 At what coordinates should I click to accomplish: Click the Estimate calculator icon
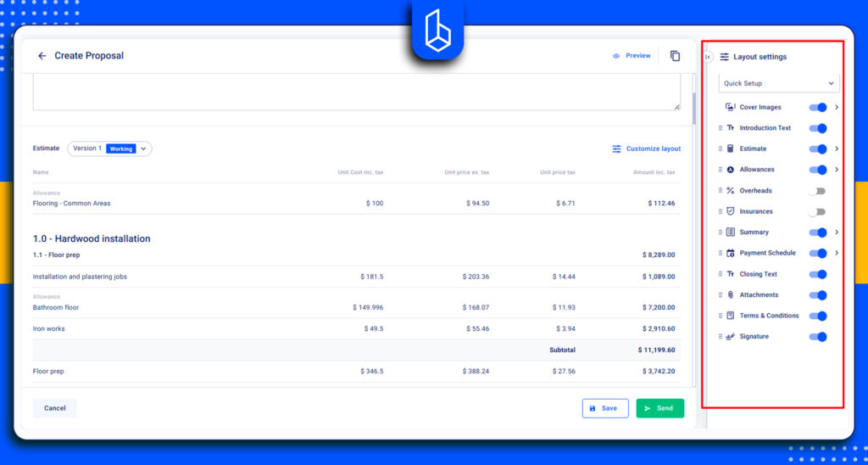[x=730, y=148]
